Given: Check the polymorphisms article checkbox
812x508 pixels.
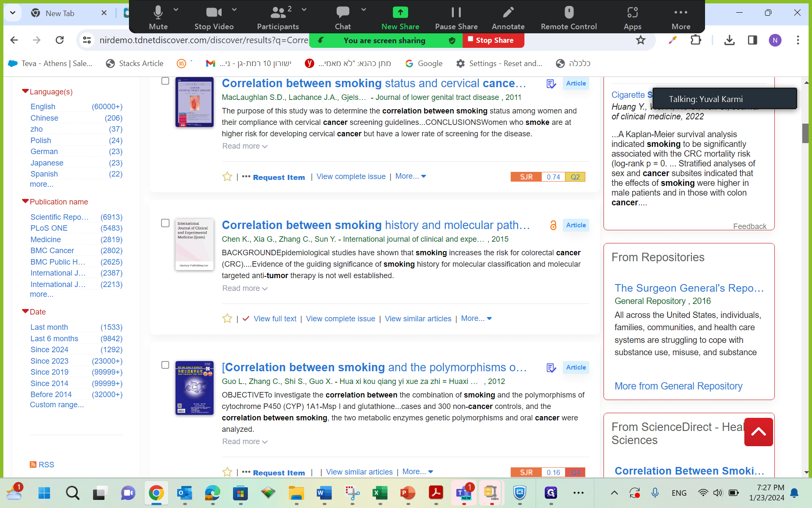Looking at the screenshot, I should 165,365.
